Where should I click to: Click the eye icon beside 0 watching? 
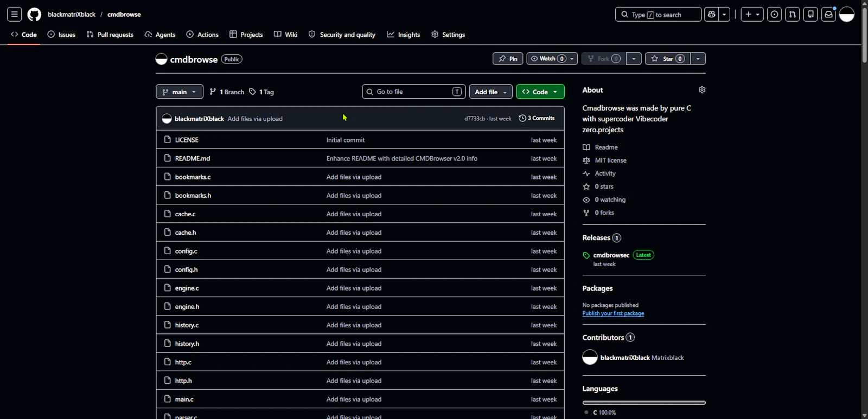click(586, 199)
